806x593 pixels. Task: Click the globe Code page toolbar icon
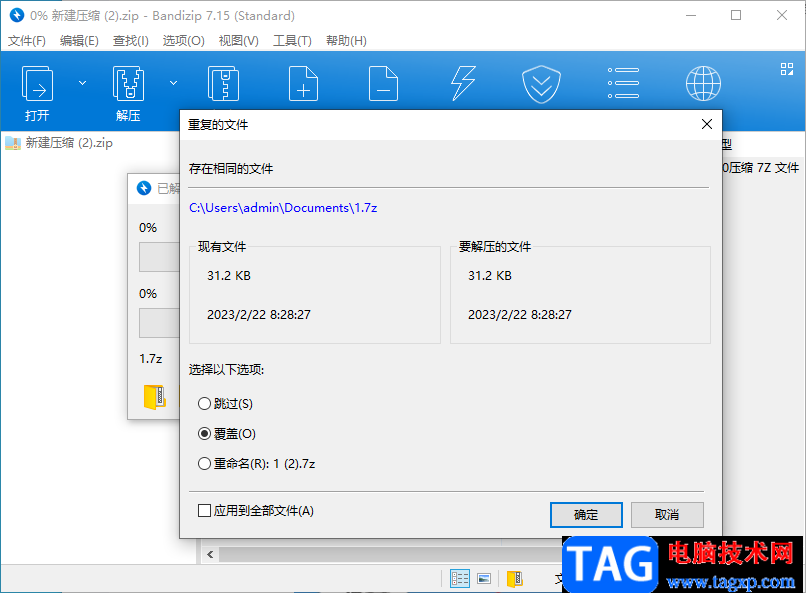[703, 83]
